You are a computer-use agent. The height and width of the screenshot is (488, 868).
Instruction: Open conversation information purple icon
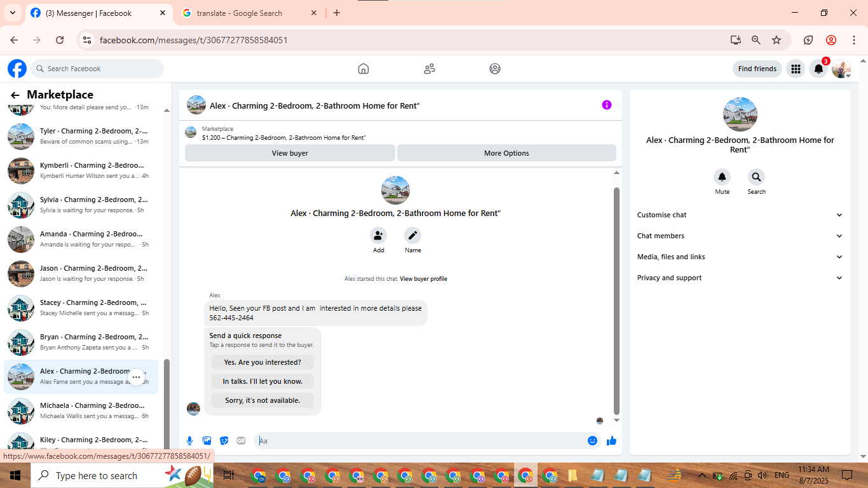[607, 105]
